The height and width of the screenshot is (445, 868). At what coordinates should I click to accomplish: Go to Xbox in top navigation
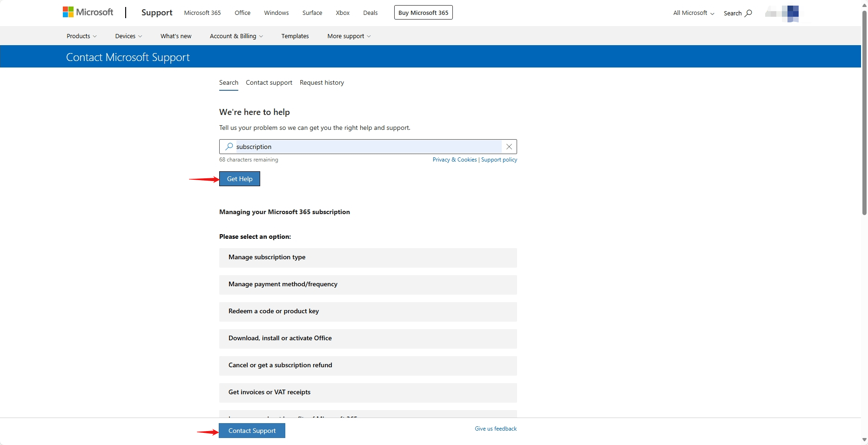(343, 13)
